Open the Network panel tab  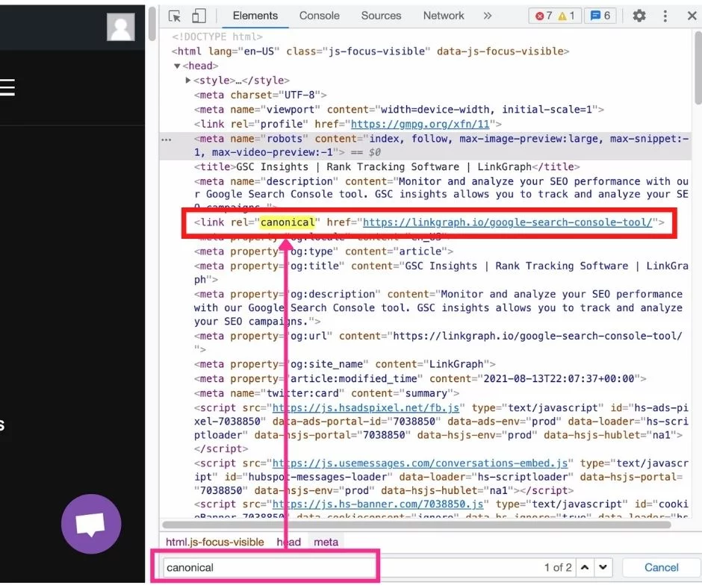pos(443,15)
